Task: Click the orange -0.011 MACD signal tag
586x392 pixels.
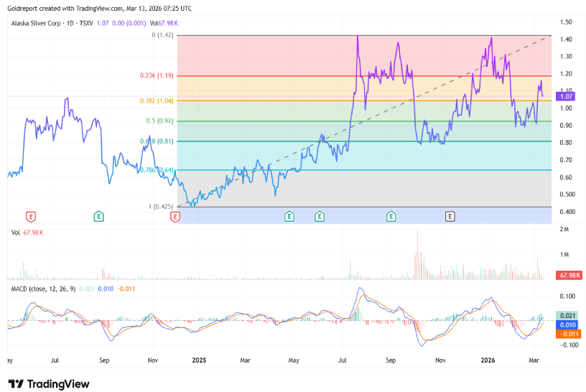Action: tap(567, 333)
